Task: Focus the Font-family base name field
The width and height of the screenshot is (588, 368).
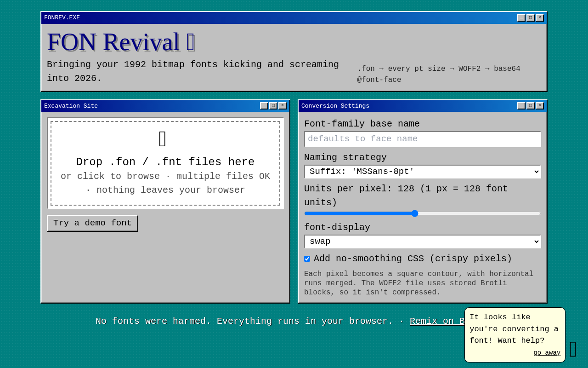Action: point(423,139)
